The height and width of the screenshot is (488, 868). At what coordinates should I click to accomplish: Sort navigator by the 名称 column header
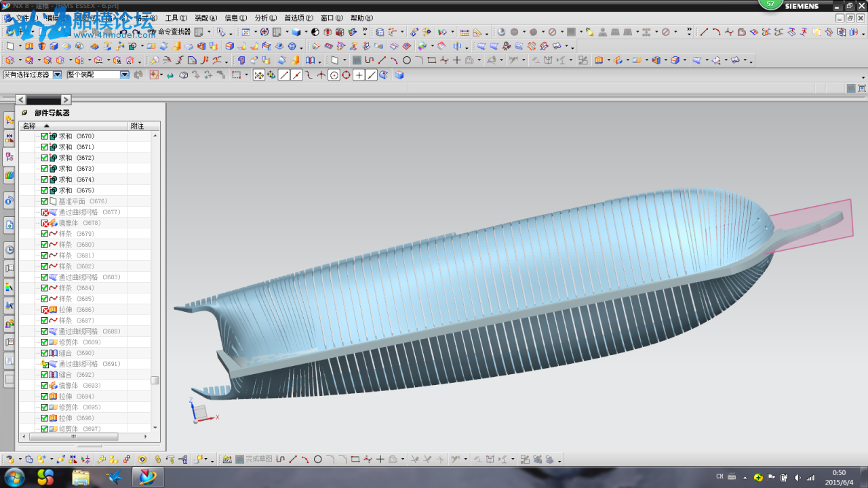pyautogui.click(x=73, y=126)
